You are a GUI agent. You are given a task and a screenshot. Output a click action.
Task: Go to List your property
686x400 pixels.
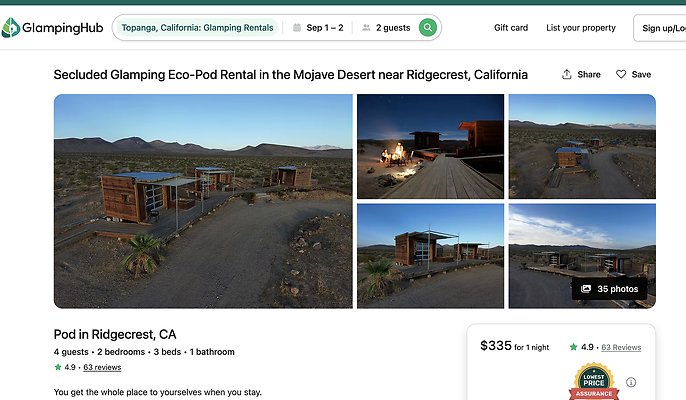(581, 28)
